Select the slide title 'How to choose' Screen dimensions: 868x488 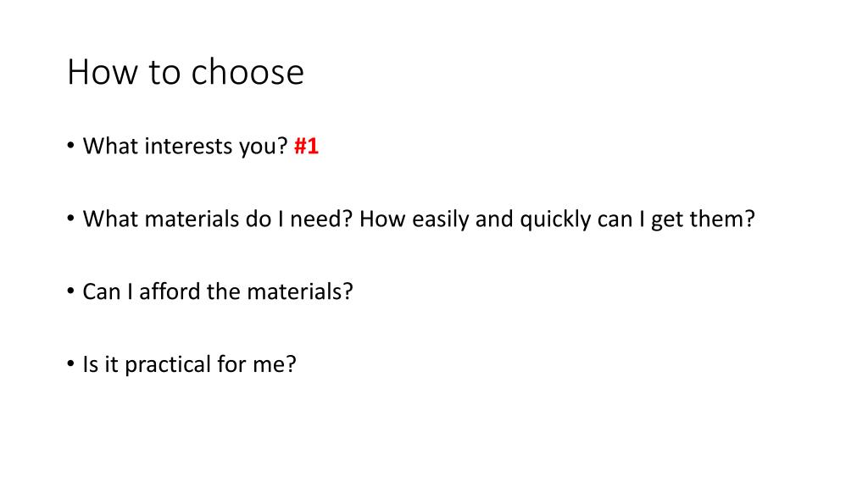[186, 72]
